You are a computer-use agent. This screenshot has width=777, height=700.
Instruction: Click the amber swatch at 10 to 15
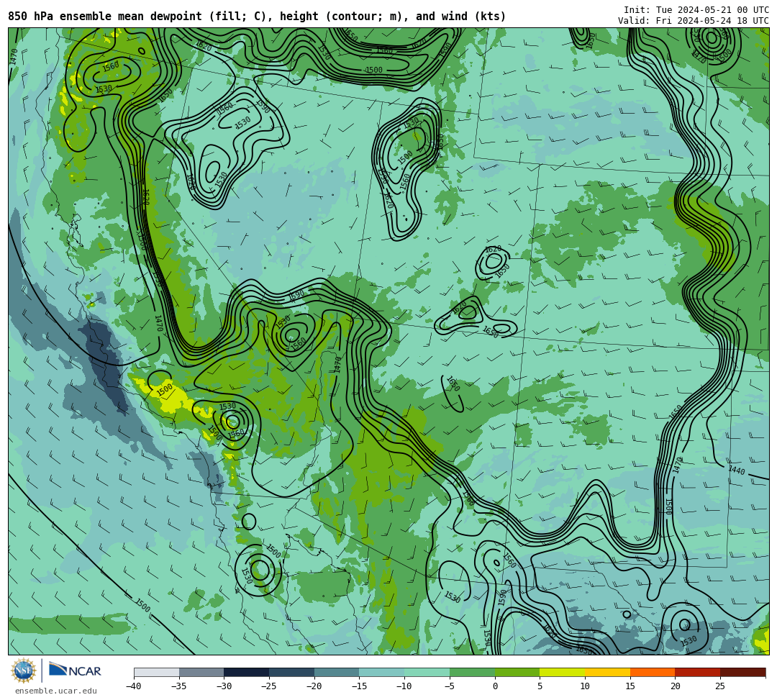[607, 672]
